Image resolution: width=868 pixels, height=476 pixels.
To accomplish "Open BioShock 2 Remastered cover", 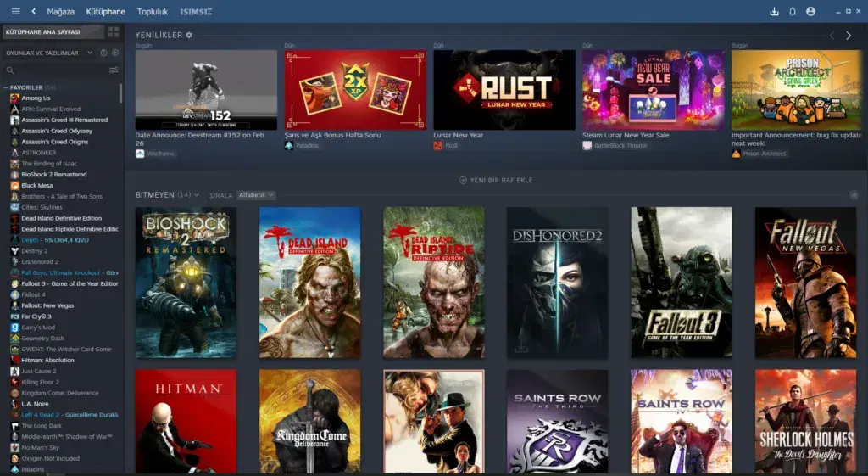I will 186,283.
